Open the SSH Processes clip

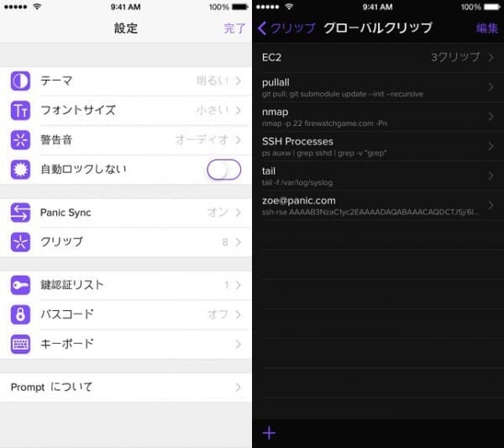click(378, 146)
